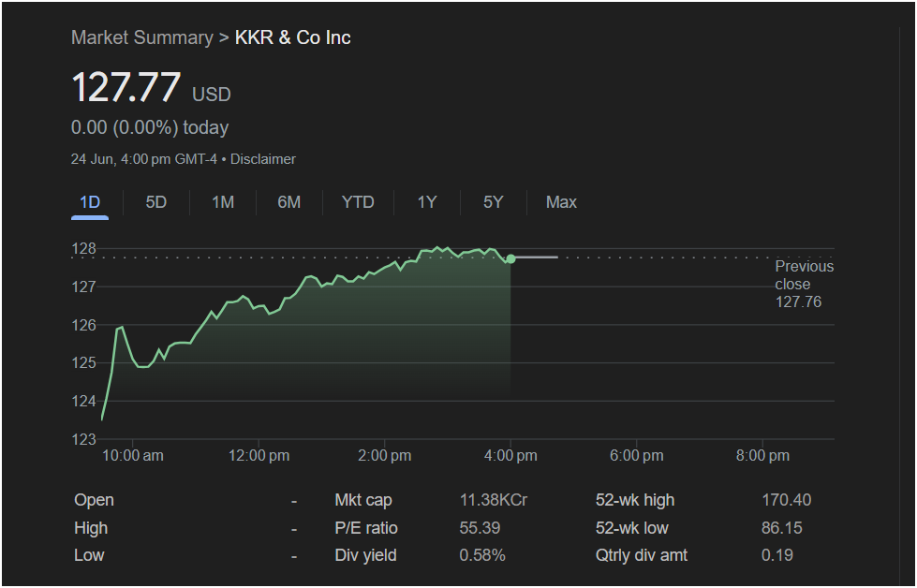This screenshot has width=917, height=588.
Task: Select the 0.19 quarterly dividend value
Action: (777, 555)
